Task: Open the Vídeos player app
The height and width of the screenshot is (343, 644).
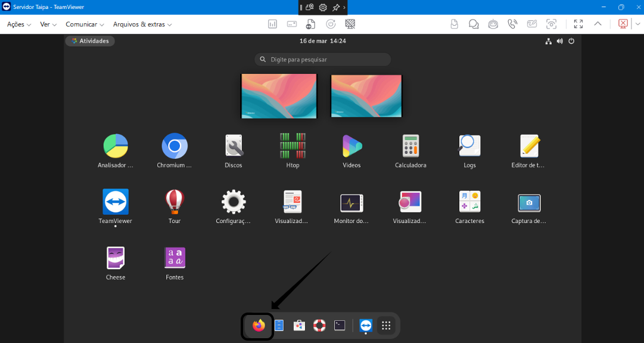Action: tap(352, 146)
